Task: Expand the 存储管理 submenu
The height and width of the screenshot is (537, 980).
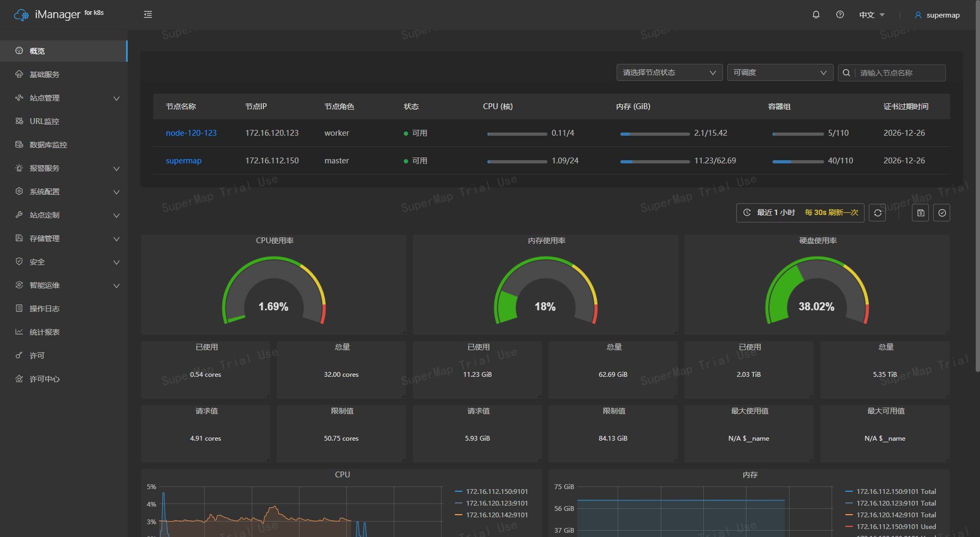Action: click(x=63, y=238)
